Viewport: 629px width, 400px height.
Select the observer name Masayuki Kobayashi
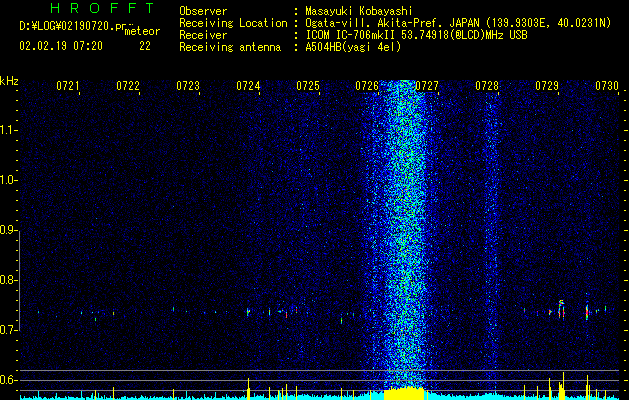pyautogui.click(x=359, y=12)
